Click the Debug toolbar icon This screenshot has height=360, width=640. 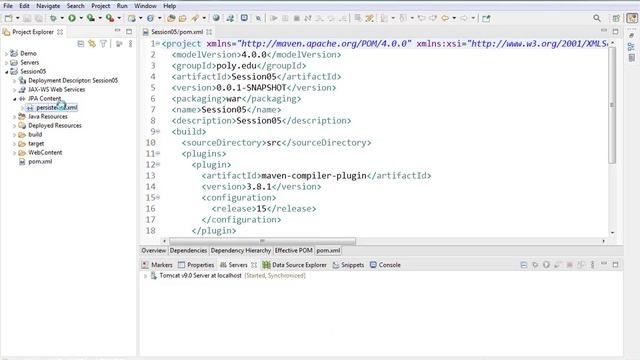[53, 18]
